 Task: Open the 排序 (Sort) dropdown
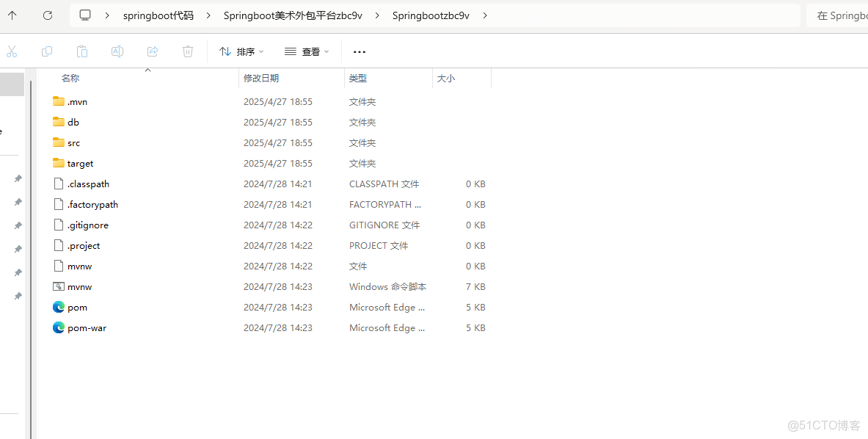click(x=242, y=51)
